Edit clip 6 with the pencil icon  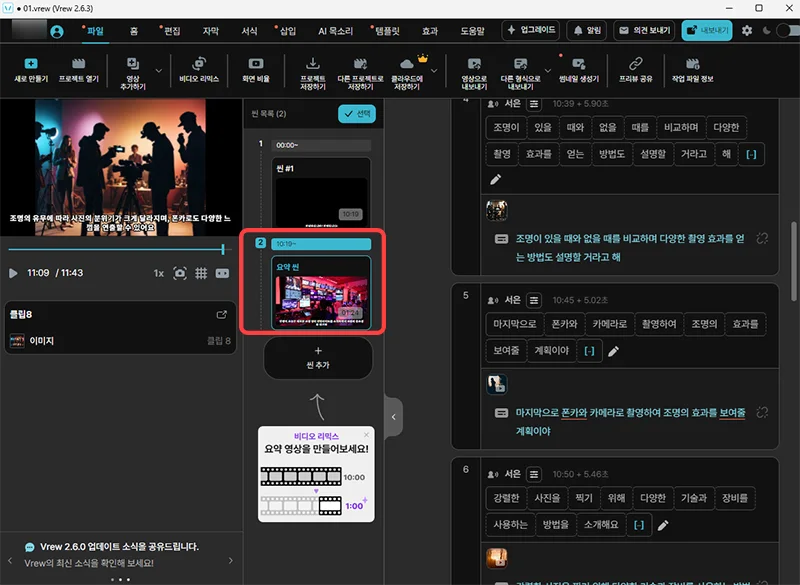tap(663, 525)
